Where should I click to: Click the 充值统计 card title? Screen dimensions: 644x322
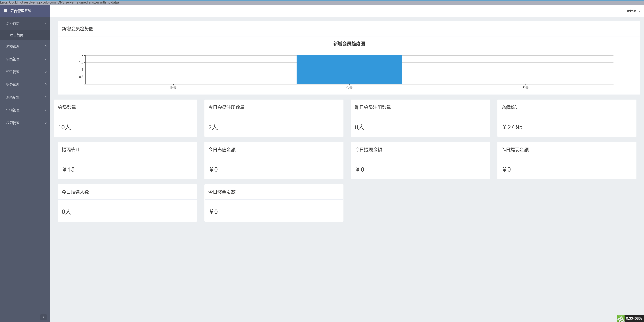pos(510,107)
